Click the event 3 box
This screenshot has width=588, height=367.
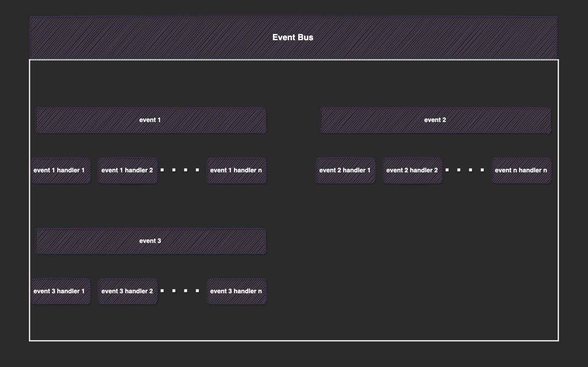tap(150, 240)
